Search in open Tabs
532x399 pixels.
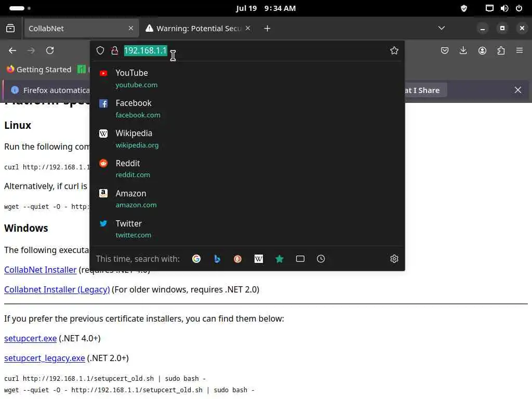pos(300,259)
